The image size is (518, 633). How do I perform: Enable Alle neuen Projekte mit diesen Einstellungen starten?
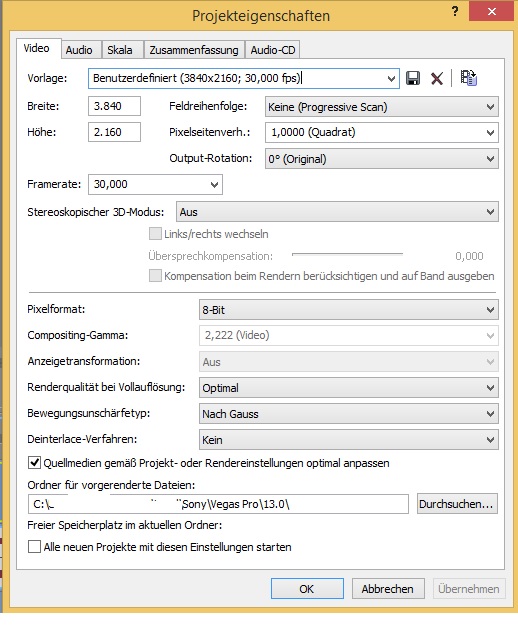(x=34, y=547)
